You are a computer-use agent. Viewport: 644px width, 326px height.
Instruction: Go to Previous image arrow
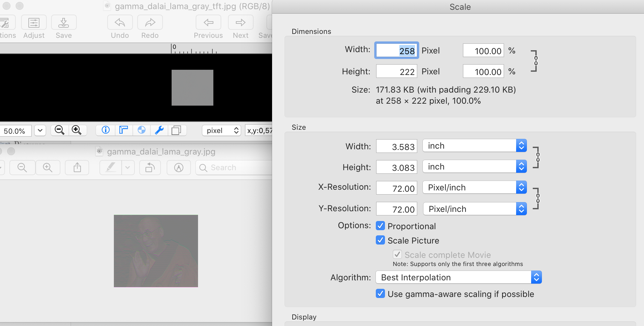click(x=208, y=22)
